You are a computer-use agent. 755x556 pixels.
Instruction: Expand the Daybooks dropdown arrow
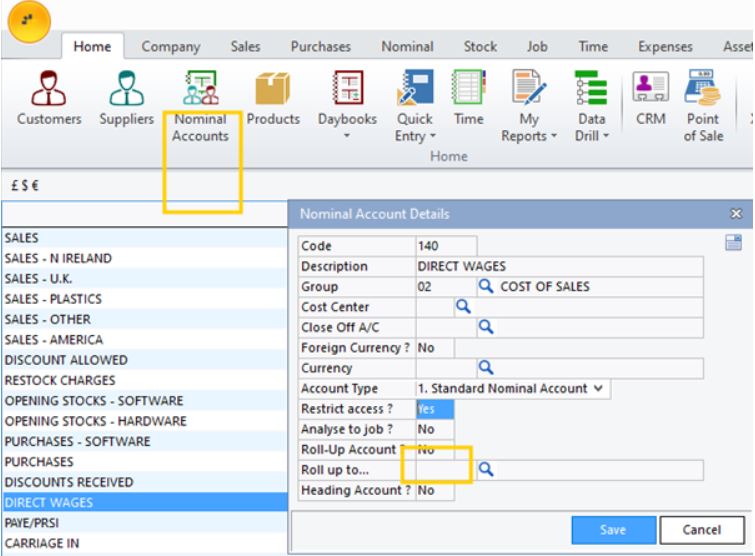(x=347, y=136)
